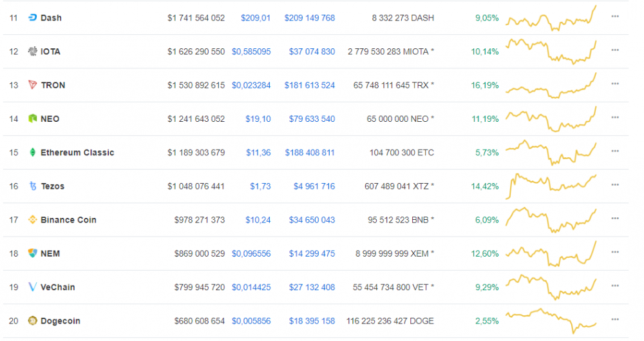Click IOTA price $0,585095
Screen dimensions: 644x341
tap(251, 52)
